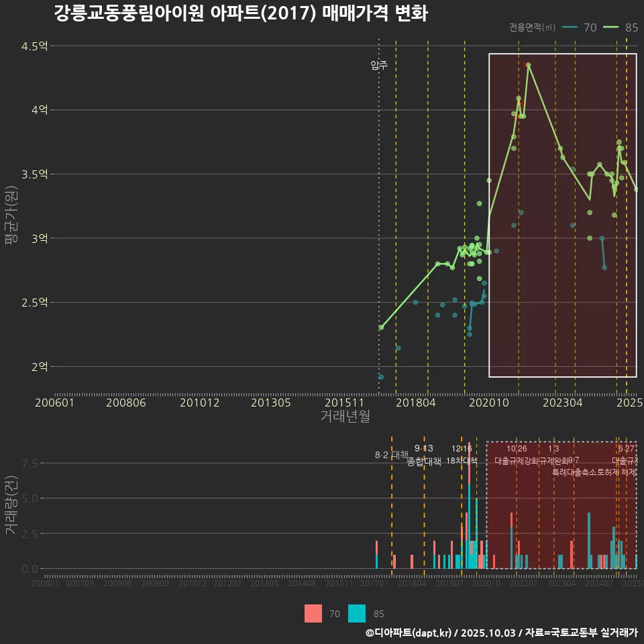644x644 pixels.
Task: Click the 10·26 대출규제강화 marker label
Action: pyautogui.click(x=517, y=455)
